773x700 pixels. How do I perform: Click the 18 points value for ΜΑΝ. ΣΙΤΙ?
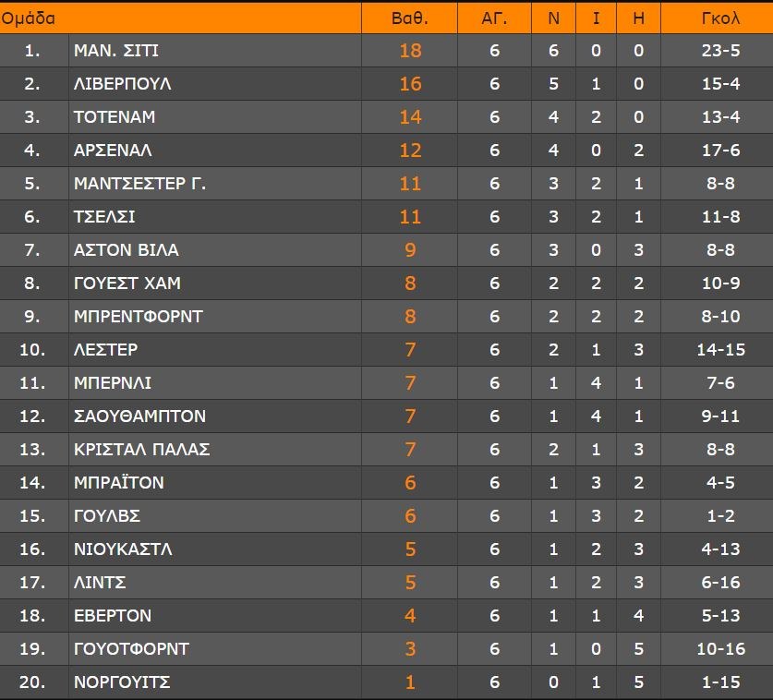(410, 51)
